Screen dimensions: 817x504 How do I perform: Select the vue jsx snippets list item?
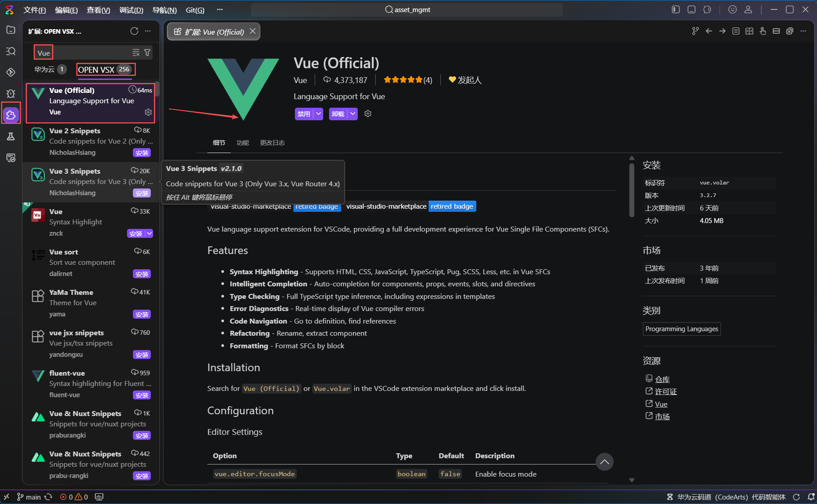point(91,343)
